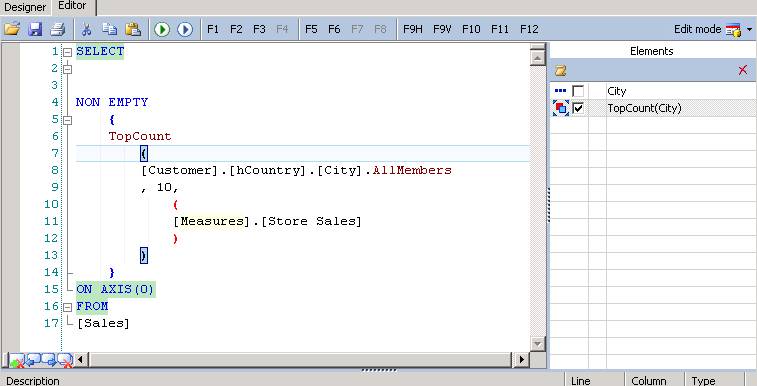Click the F10 toolbar button
The height and width of the screenshot is (386, 757).
pos(471,29)
